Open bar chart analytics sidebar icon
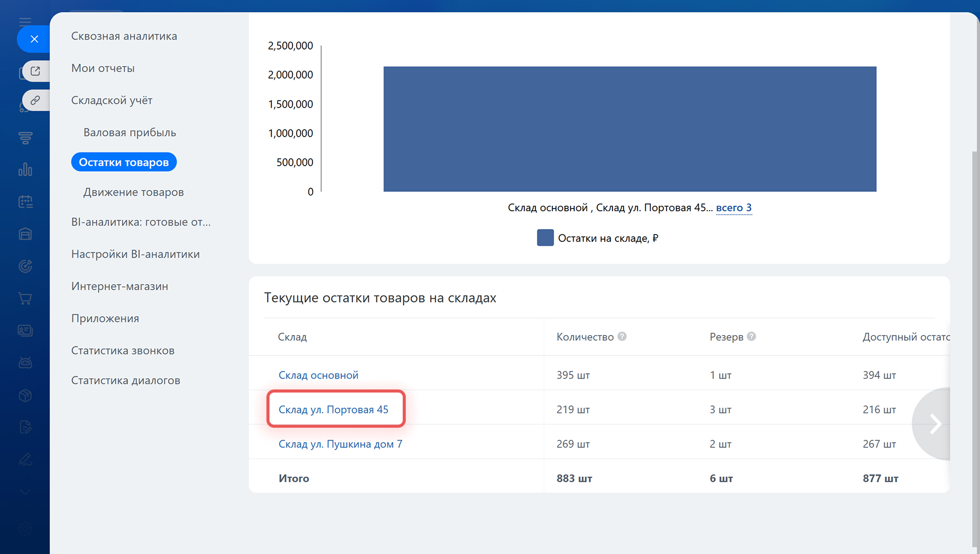 pos(25,170)
